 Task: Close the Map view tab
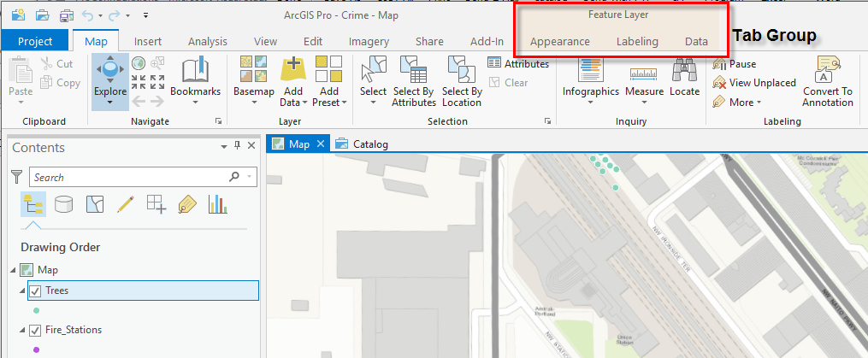coord(320,144)
